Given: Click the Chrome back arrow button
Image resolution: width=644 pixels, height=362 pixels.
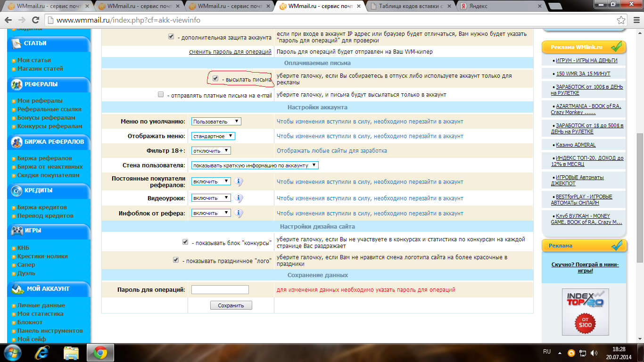Looking at the screenshot, I should click(x=8, y=20).
